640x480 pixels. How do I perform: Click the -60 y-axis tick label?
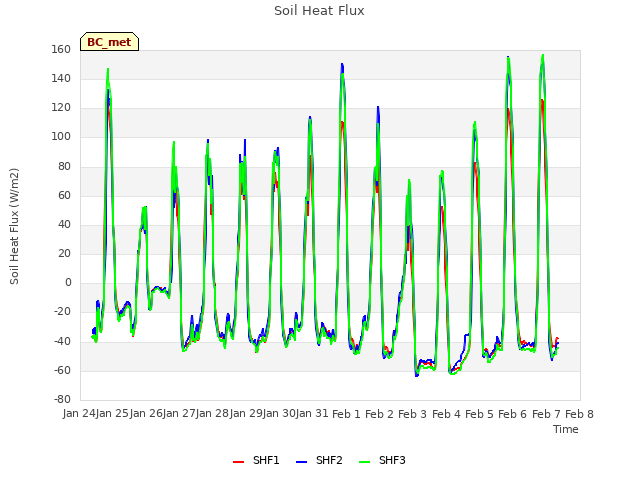(62, 371)
